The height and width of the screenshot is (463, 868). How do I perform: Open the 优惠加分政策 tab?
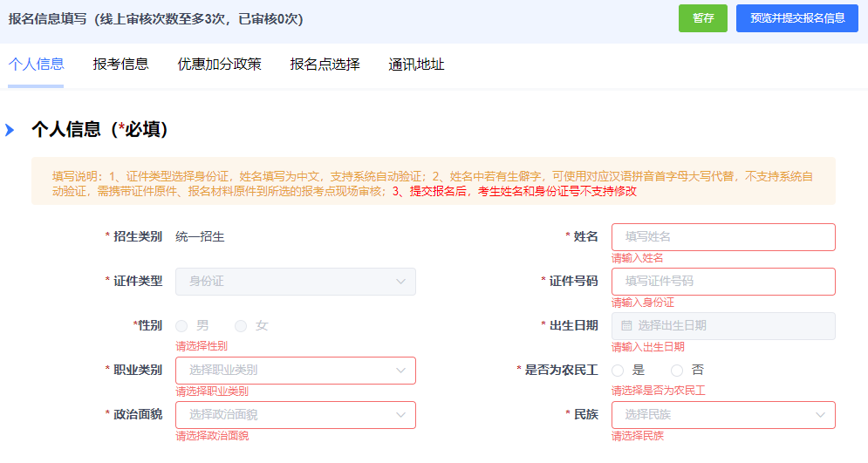(219, 64)
